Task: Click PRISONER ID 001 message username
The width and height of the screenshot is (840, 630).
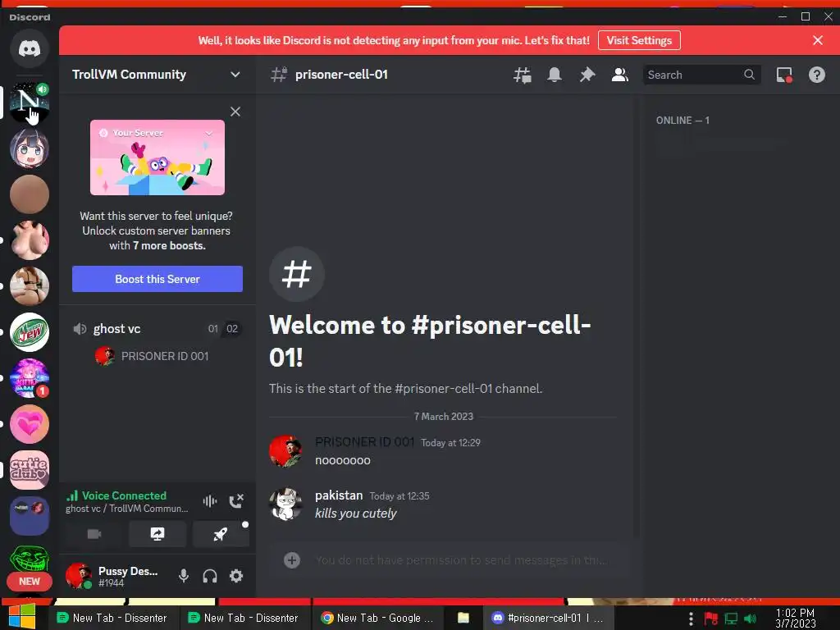Action: (x=364, y=442)
